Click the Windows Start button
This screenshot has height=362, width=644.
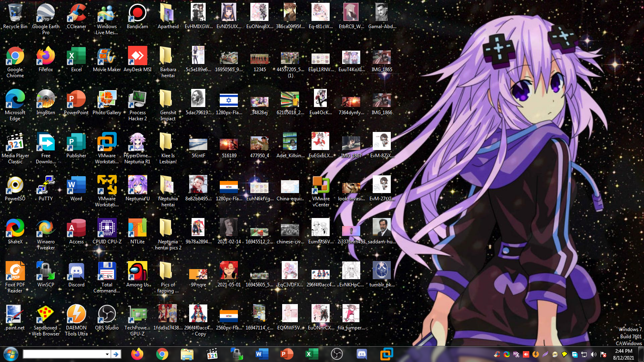coord(11,354)
